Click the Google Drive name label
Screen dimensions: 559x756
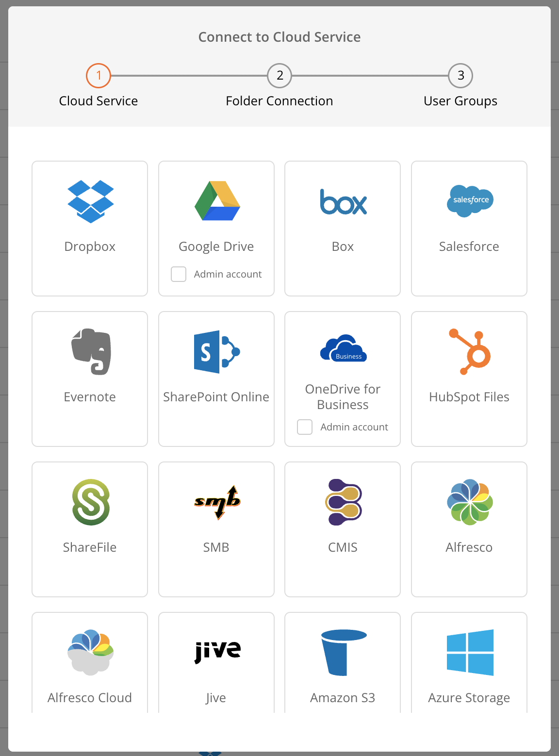pyautogui.click(x=216, y=247)
